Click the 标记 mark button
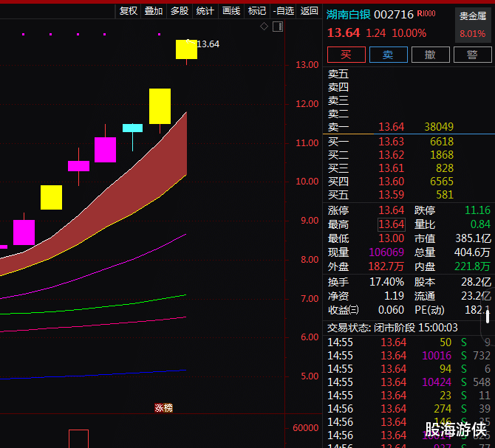 [x=257, y=11]
